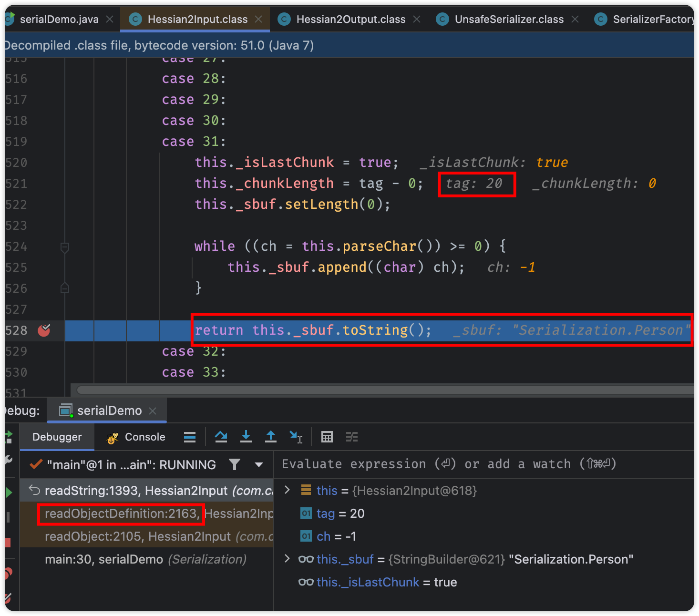Open the thread selector dropdown arrow
Viewport: 699px width, 616px height.
coord(259,464)
